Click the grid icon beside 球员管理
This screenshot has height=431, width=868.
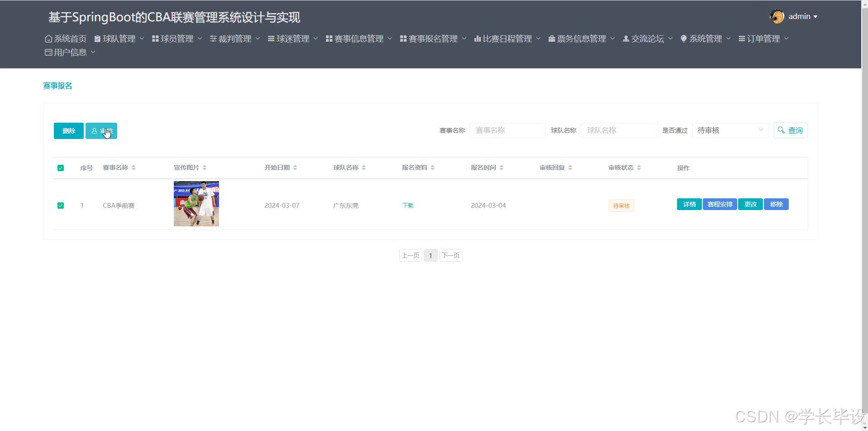(155, 39)
